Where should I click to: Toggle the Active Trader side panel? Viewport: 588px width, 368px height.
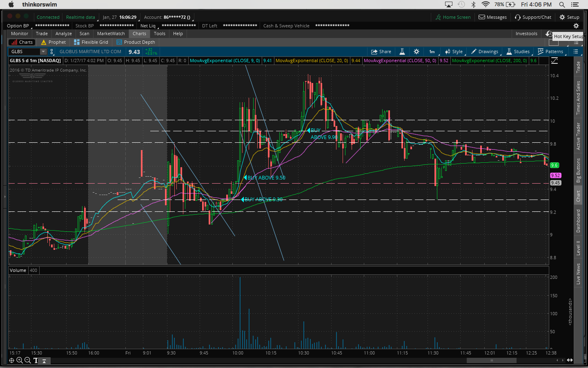coord(578,136)
